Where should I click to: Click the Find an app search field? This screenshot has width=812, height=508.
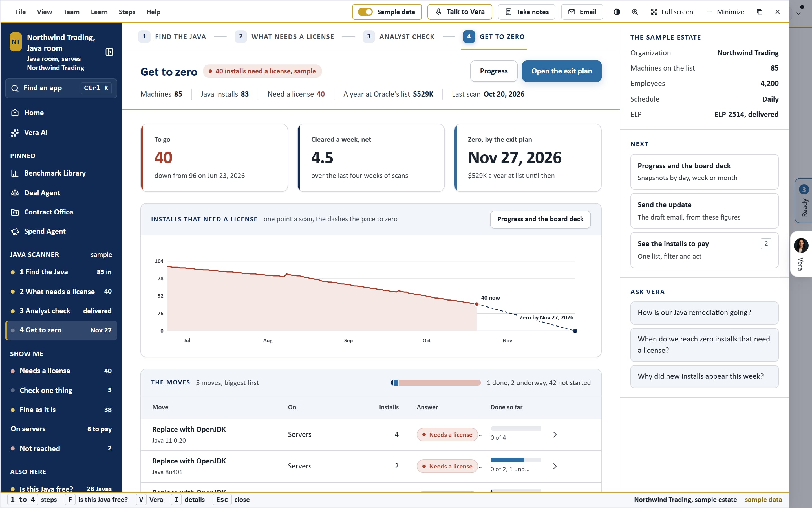61,88
